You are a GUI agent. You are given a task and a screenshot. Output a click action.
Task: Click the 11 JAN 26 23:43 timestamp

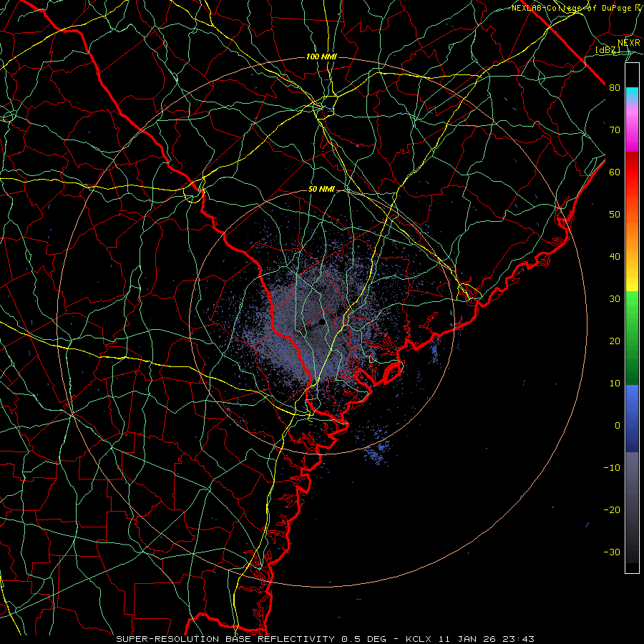485,639
